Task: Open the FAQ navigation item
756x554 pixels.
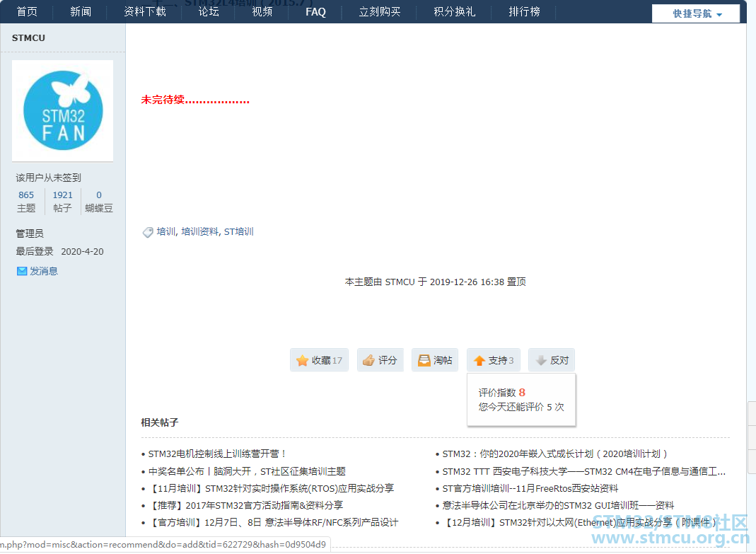Action: pyautogui.click(x=316, y=12)
